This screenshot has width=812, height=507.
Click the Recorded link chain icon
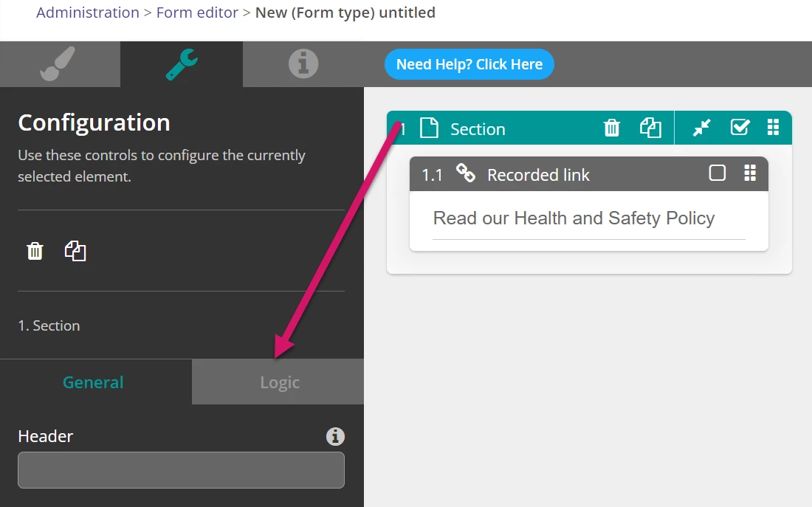tap(465, 173)
